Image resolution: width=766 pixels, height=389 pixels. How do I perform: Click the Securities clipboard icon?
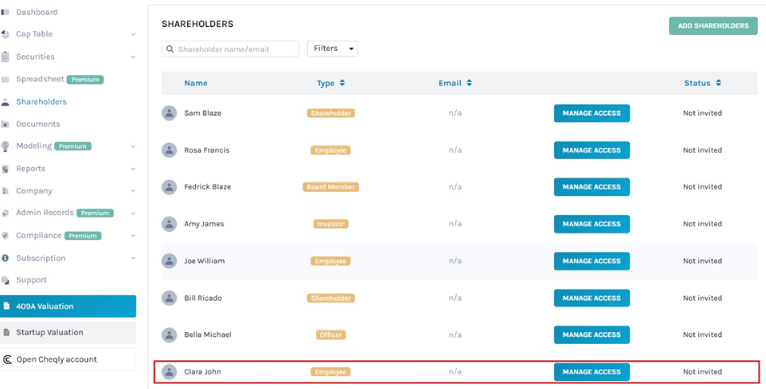pos(5,57)
